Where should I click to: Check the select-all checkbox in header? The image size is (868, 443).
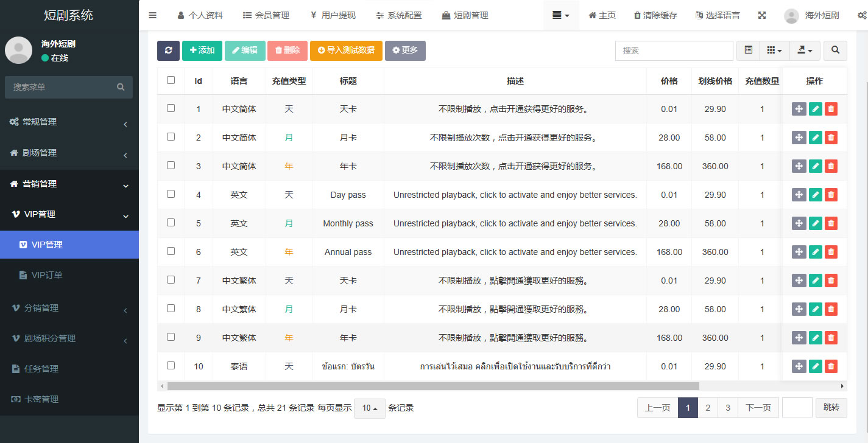171,80
